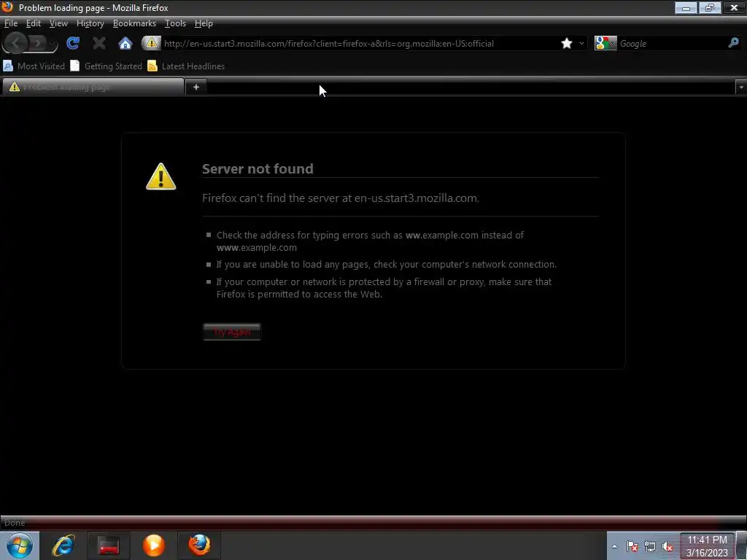This screenshot has height=560, width=747.
Task: Click the search magnifier icon
Action: tap(733, 43)
